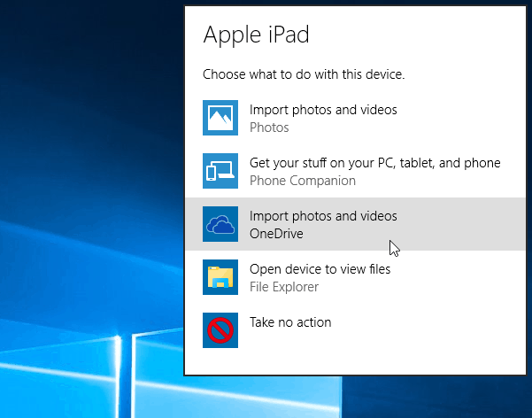Click the red no-action prohibition icon
Viewport: 532px width, 418px height.
click(220, 330)
